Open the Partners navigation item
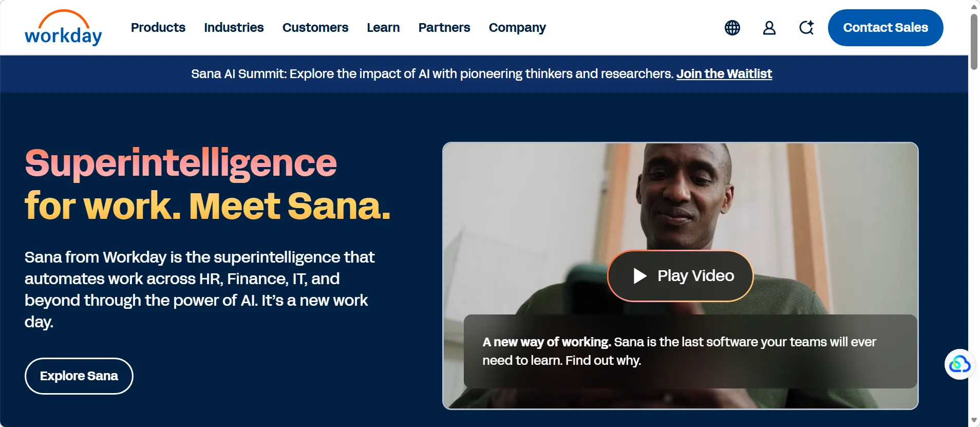The width and height of the screenshot is (980, 427). point(444,28)
